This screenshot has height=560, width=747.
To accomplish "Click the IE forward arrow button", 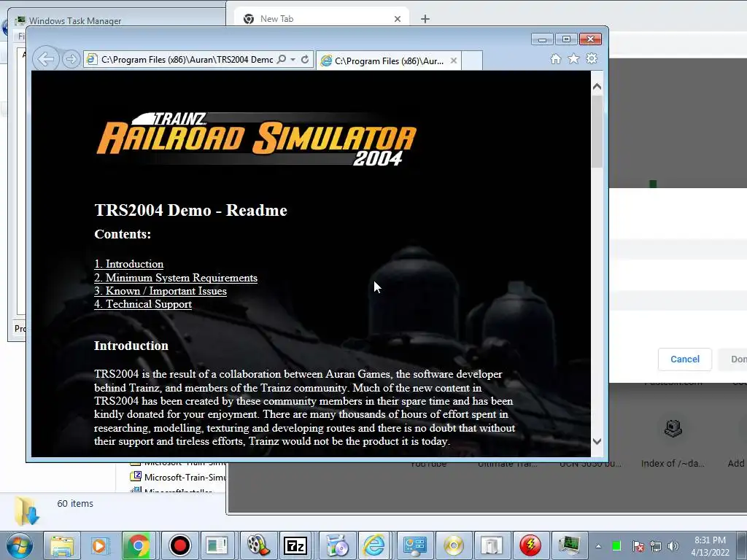I will [71, 60].
